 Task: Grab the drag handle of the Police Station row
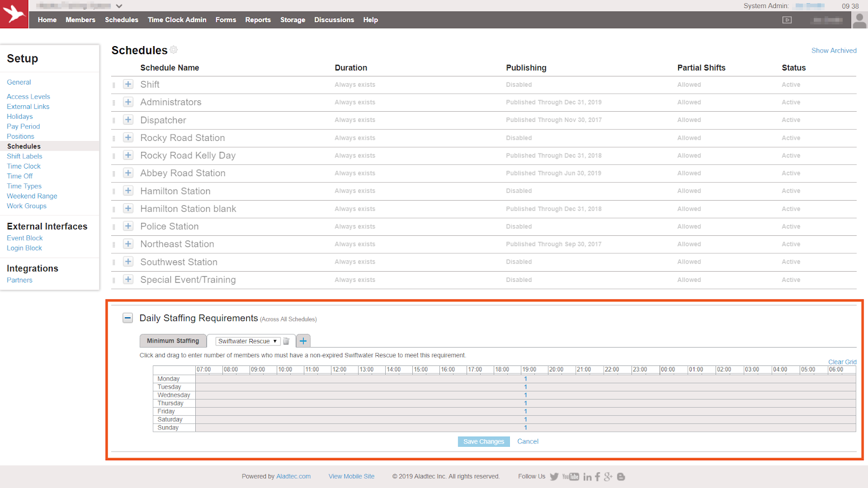(114, 227)
